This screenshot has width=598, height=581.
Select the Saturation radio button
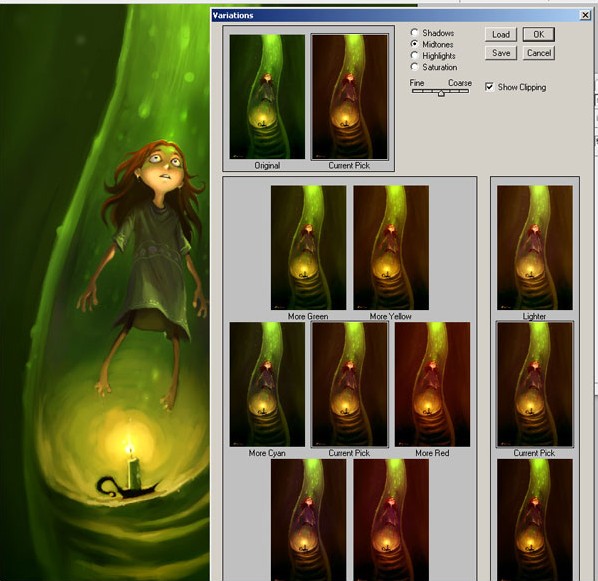click(415, 67)
